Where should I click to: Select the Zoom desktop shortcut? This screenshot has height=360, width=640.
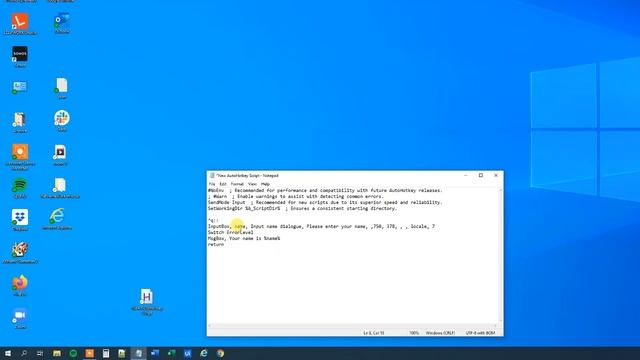[20, 318]
